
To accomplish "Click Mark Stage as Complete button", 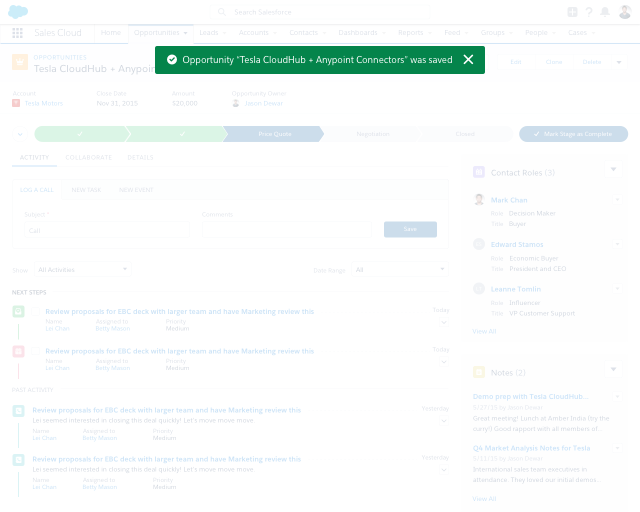I will pos(573,134).
